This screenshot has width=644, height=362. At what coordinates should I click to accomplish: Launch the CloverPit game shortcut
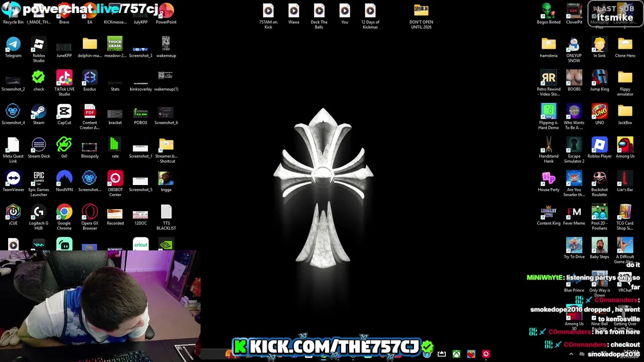[x=574, y=14]
